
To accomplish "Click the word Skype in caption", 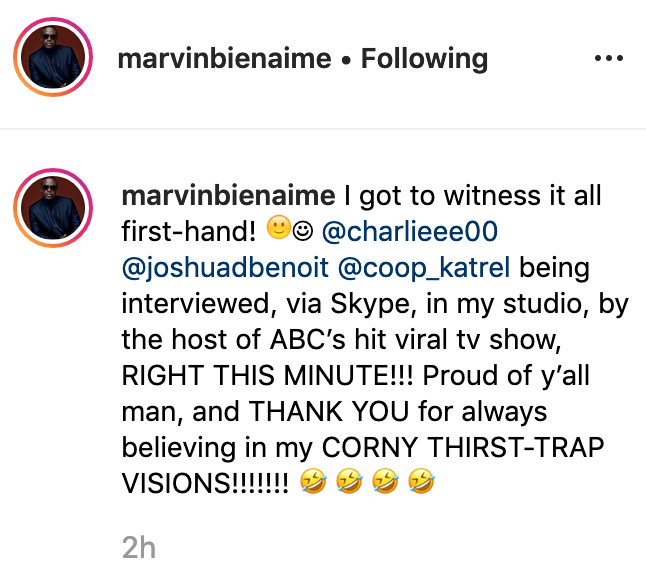I will pos(371,305).
